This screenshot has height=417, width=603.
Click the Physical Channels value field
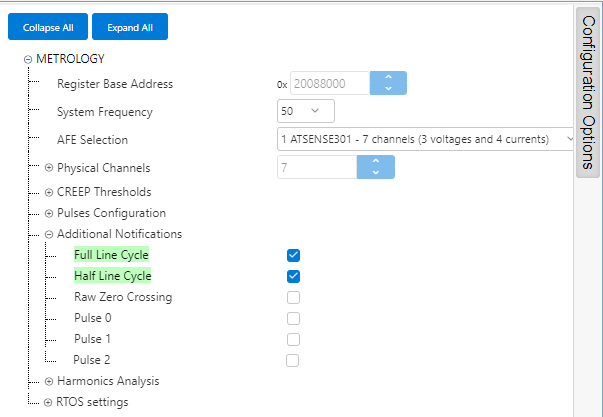pos(317,167)
